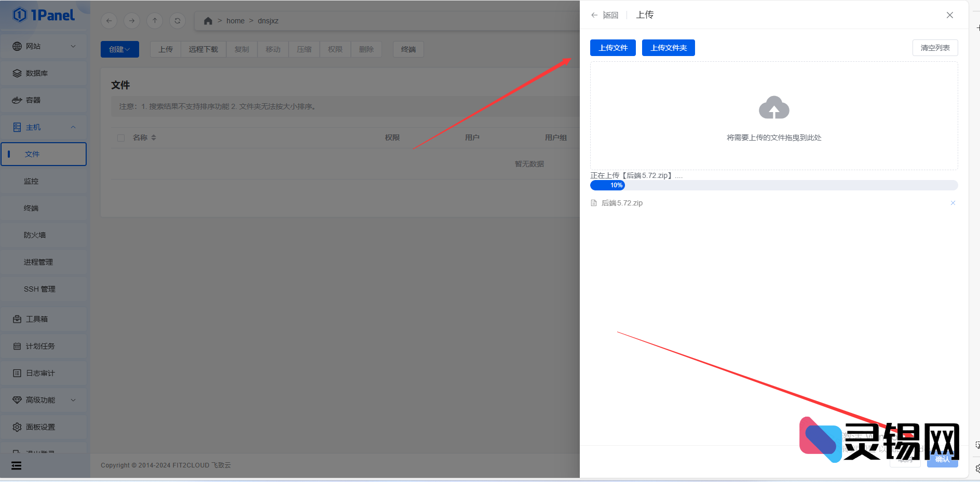Remove 后端5.72.zip from upload list

click(x=952, y=203)
